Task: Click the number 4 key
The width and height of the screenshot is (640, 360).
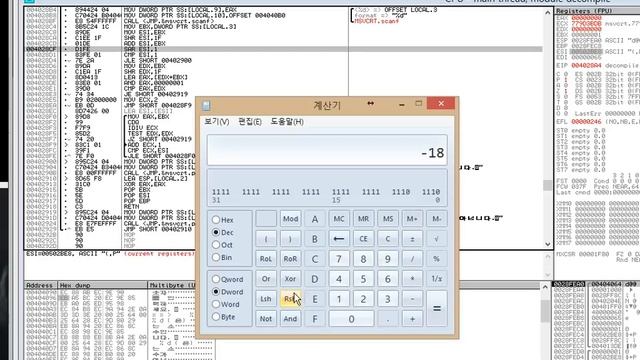Action: click(339, 279)
